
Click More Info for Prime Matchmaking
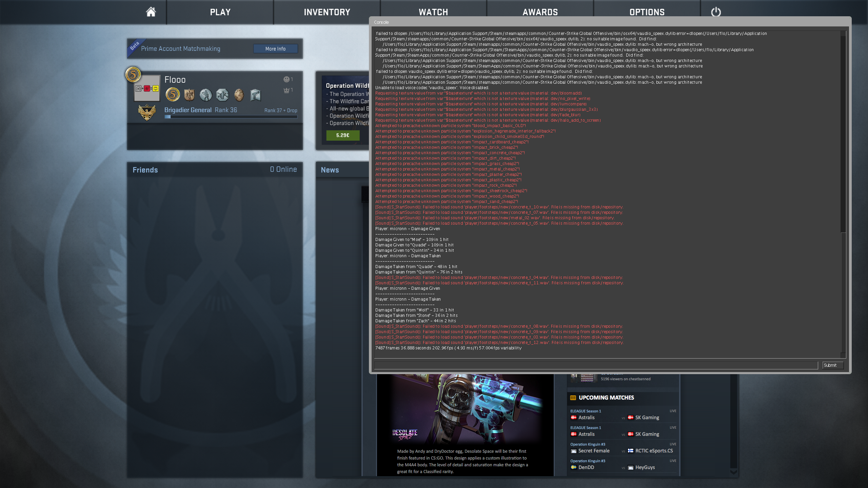coord(275,49)
